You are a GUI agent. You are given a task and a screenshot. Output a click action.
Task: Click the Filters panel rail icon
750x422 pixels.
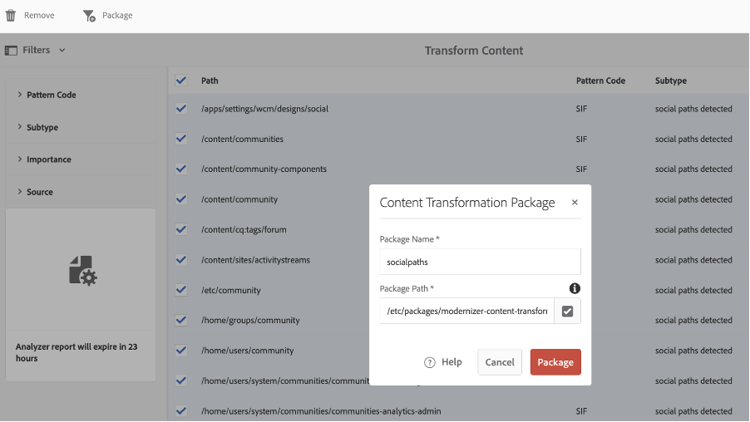pos(11,50)
